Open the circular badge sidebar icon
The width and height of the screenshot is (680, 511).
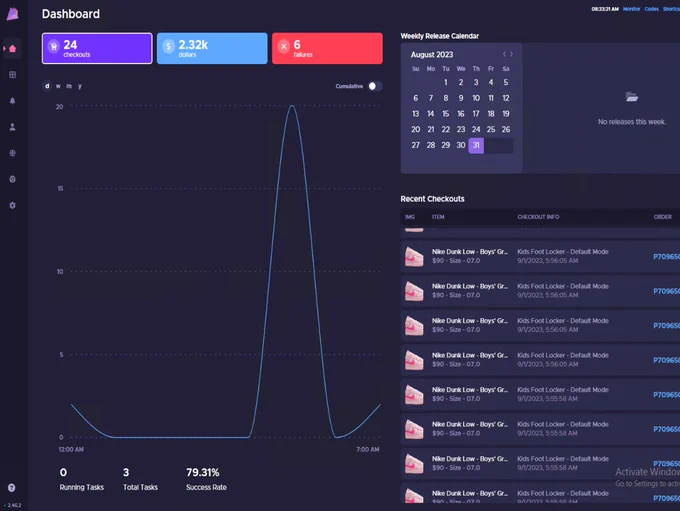[13, 179]
